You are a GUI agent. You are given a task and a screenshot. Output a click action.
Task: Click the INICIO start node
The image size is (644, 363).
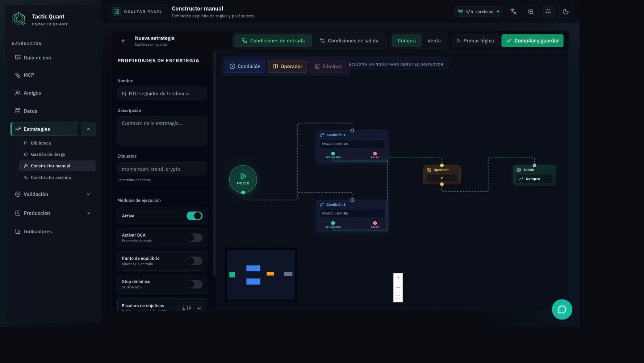click(x=243, y=179)
